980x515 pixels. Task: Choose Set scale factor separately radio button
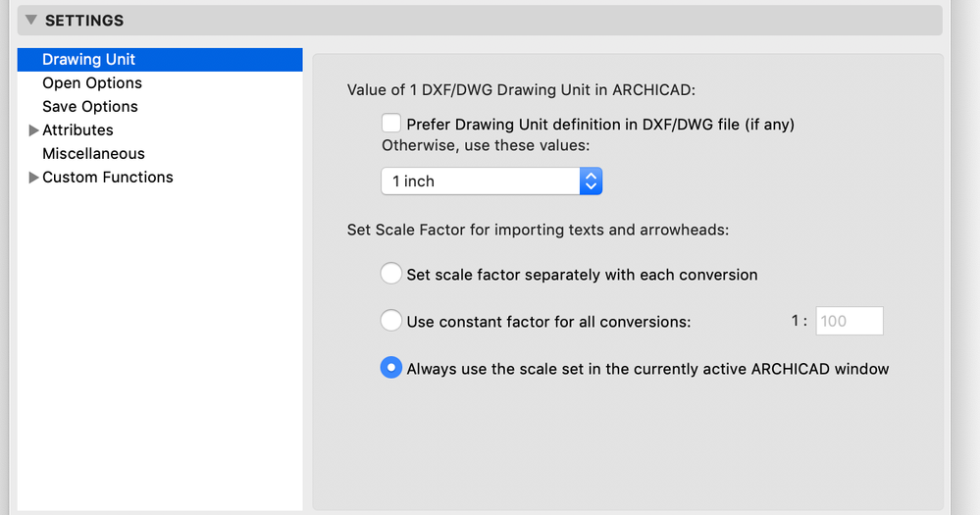pyautogui.click(x=391, y=273)
